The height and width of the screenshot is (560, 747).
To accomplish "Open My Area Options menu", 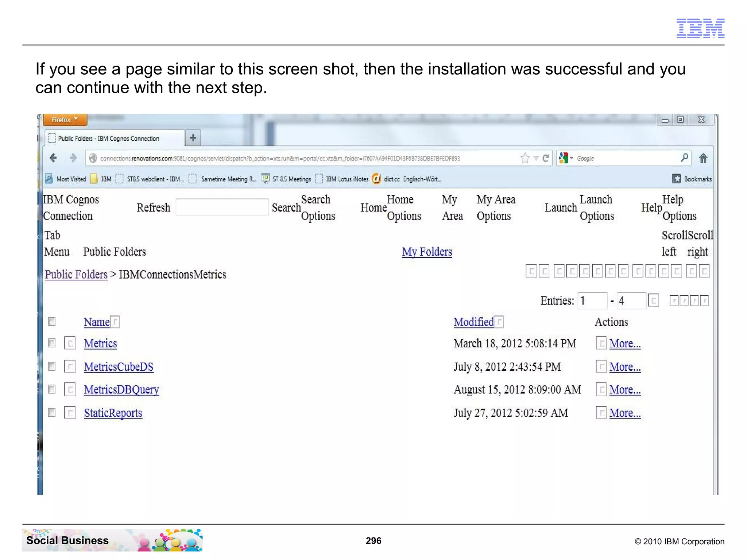I will (x=496, y=207).
